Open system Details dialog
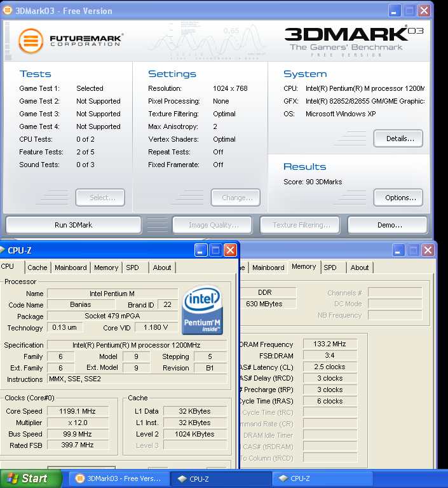This screenshot has width=448, height=488. (x=398, y=139)
